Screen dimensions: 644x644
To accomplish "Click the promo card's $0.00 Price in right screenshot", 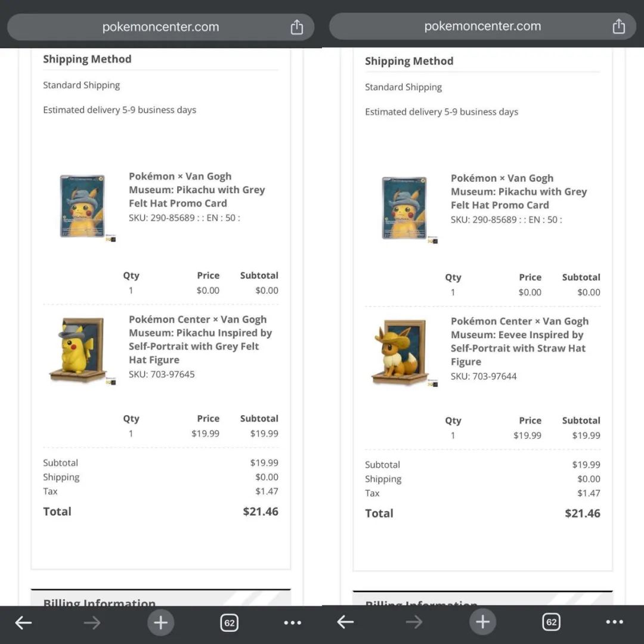I will pos(530,292).
